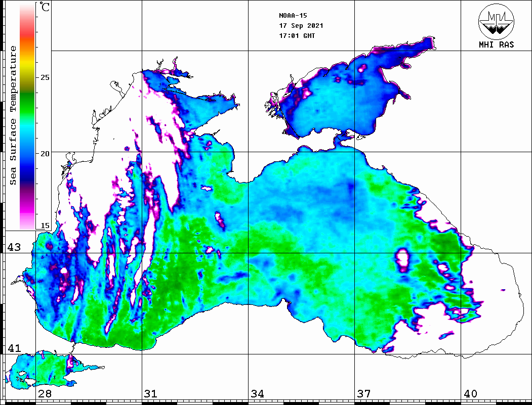This screenshot has width=532, height=405.
Task: Click the temperature color scale bar
Action: click(x=27, y=116)
